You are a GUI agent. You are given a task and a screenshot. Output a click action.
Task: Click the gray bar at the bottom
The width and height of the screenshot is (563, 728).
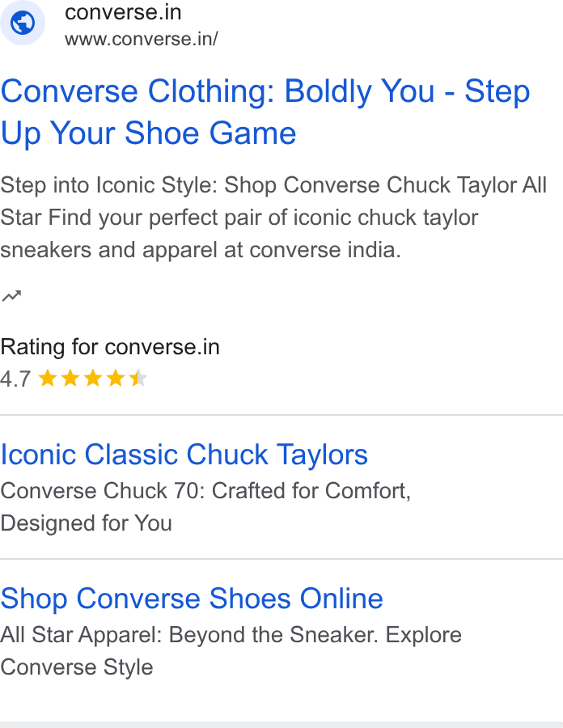tap(281, 725)
